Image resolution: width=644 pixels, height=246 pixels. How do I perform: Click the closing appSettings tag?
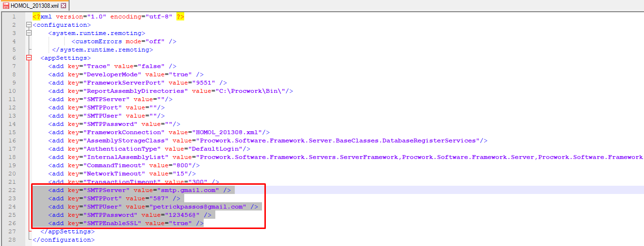(x=68, y=231)
